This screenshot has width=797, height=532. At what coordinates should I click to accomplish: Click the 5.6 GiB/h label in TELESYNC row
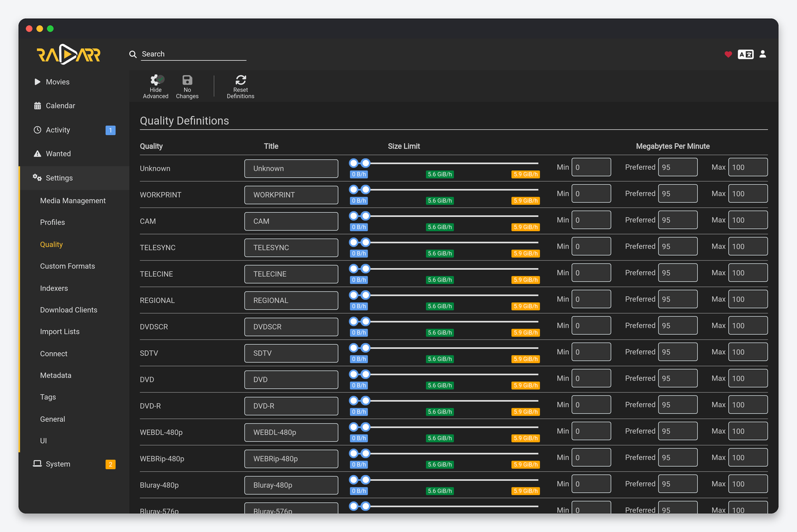pyautogui.click(x=440, y=253)
